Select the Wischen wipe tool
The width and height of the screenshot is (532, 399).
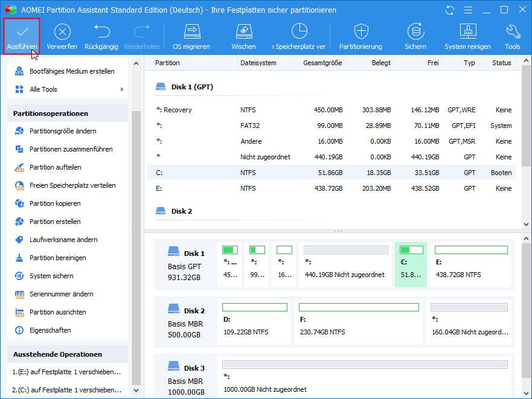coord(243,31)
